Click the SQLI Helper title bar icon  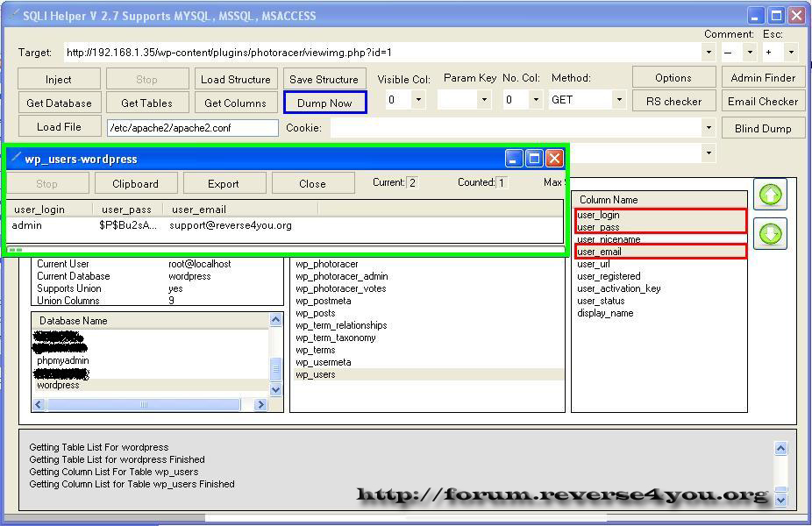(14, 15)
